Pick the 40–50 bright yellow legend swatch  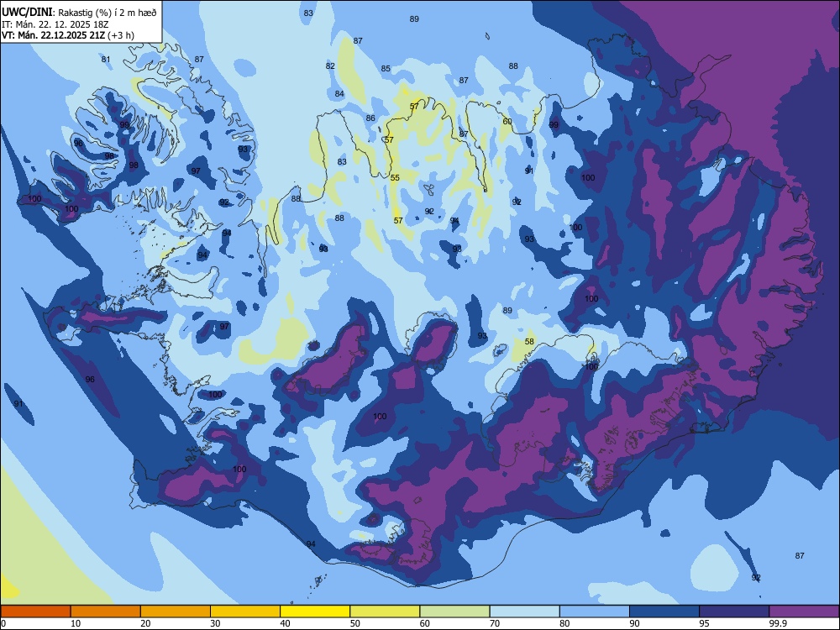(x=315, y=612)
